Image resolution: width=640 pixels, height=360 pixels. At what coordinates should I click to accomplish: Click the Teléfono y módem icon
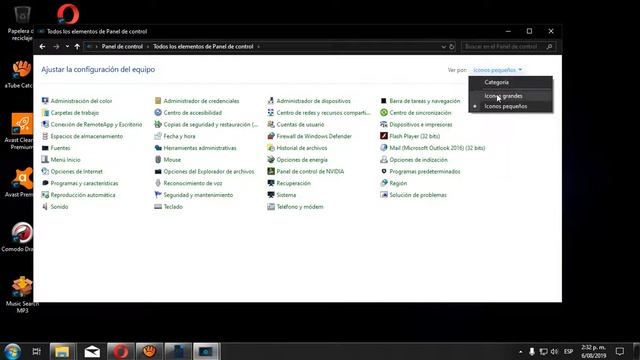pos(271,207)
